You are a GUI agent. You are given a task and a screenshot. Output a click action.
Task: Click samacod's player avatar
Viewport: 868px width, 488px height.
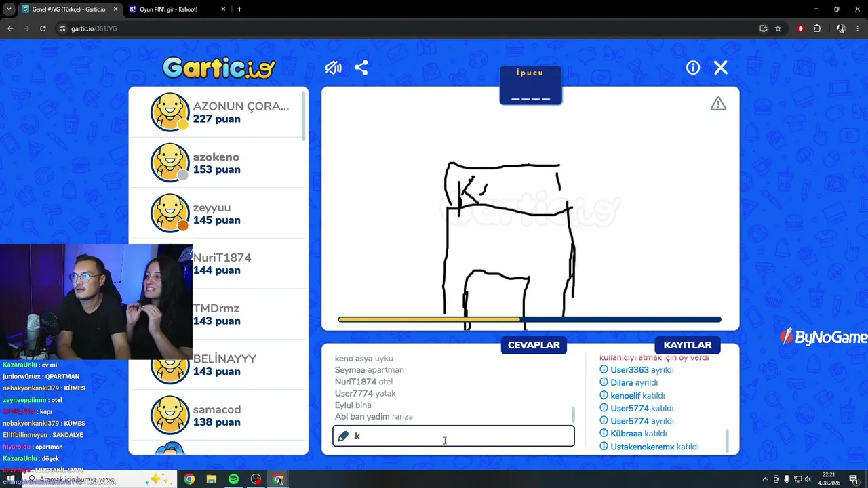pos(170,415)
